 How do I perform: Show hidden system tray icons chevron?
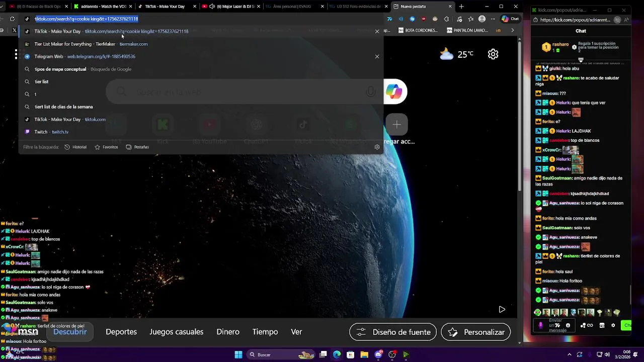pos(569,354)
